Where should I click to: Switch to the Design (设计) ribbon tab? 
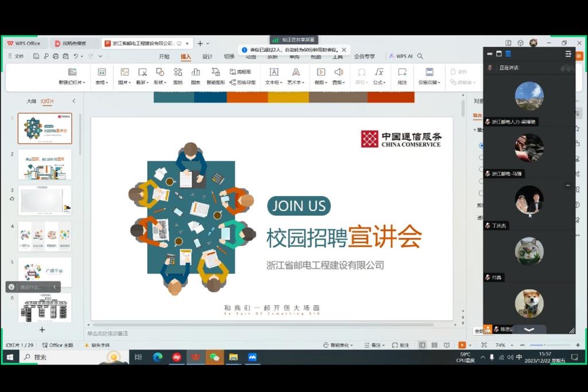pos(207,56)
